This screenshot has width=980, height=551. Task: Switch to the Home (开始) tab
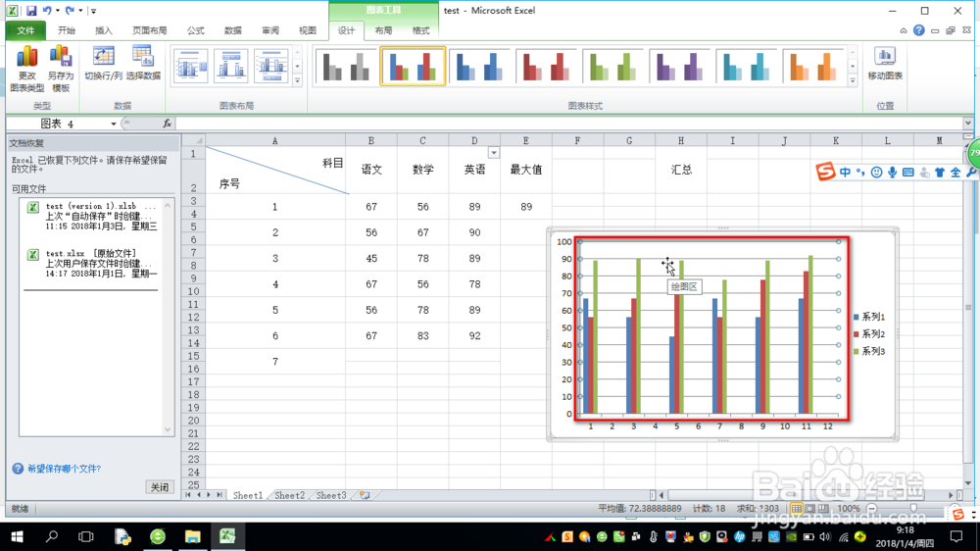[67, 30]
